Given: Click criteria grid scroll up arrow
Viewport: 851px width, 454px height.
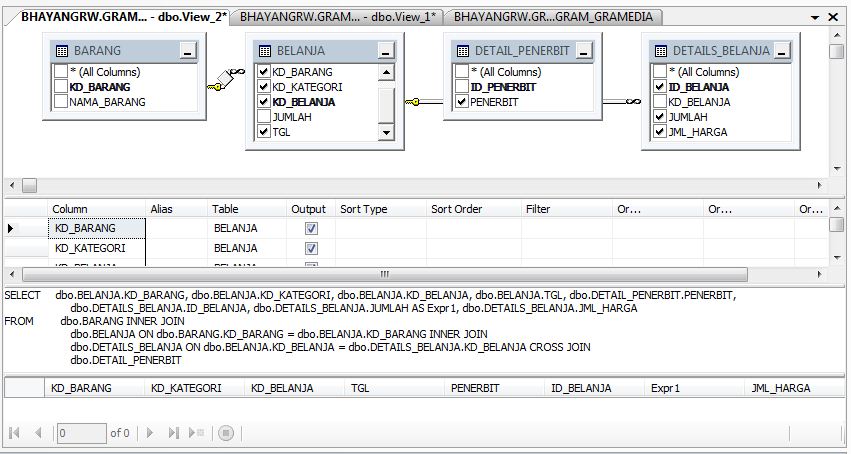Looking at the screenshot, I should click(x=836, y=209).
